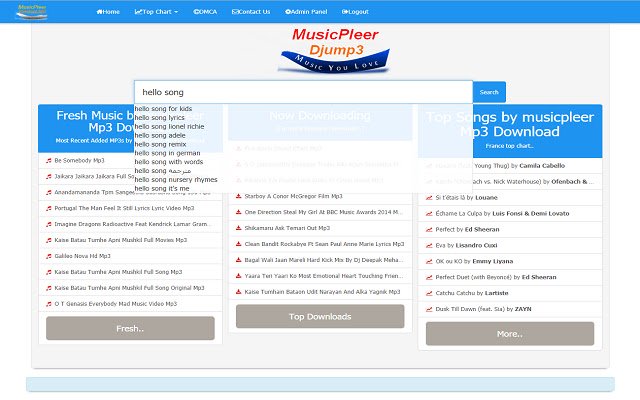Click chart icon beside OK ou KO
This screenshot has height=400, width=640.
click(429, 261)
